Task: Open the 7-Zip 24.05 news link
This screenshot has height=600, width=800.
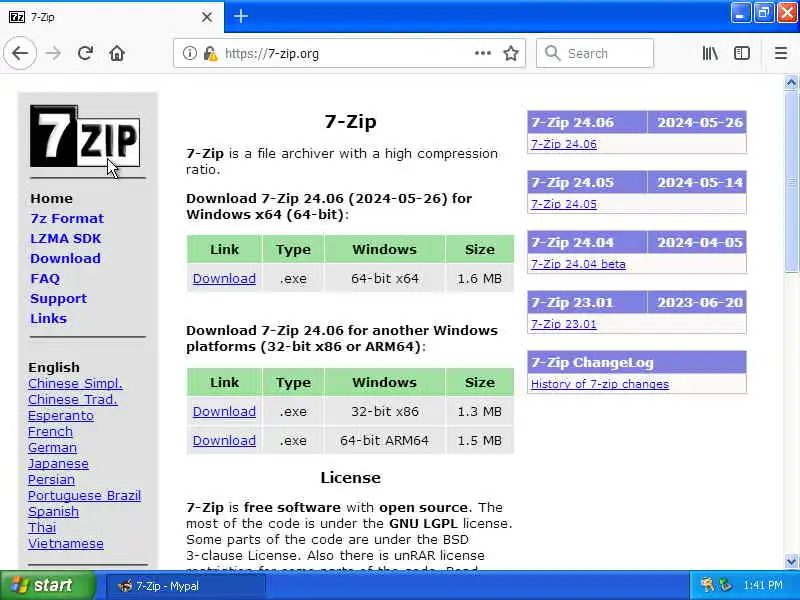Action: pos(564,204)
